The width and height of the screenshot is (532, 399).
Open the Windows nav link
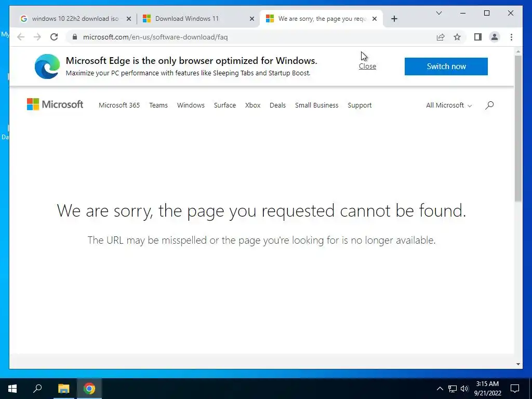click(191, 105)
